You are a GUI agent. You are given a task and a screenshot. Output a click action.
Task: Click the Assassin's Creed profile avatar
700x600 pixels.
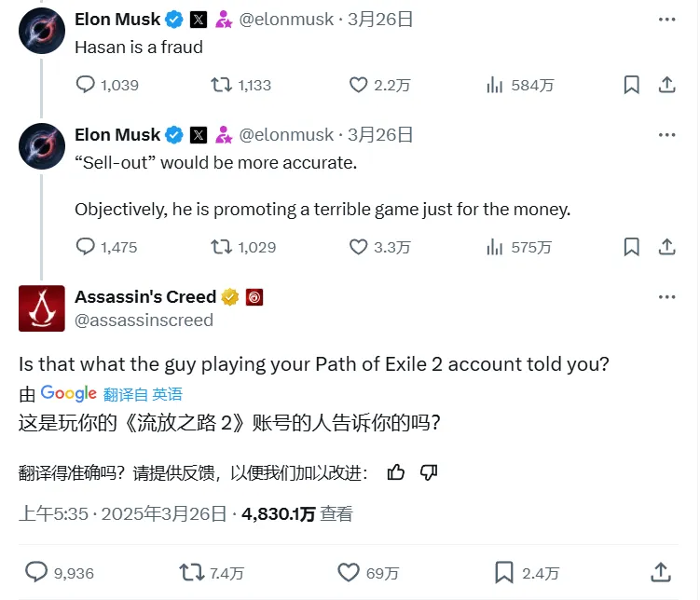(42, 308)
